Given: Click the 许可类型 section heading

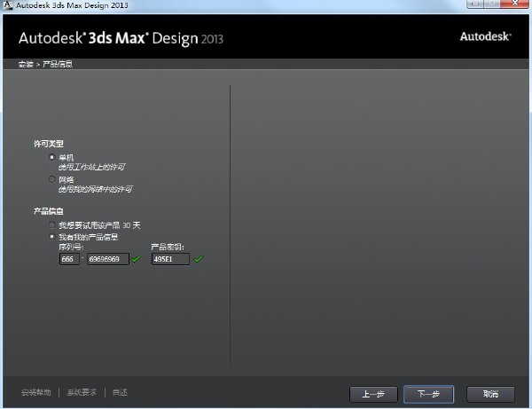Looking at the screenshot, I should (49, 144).
